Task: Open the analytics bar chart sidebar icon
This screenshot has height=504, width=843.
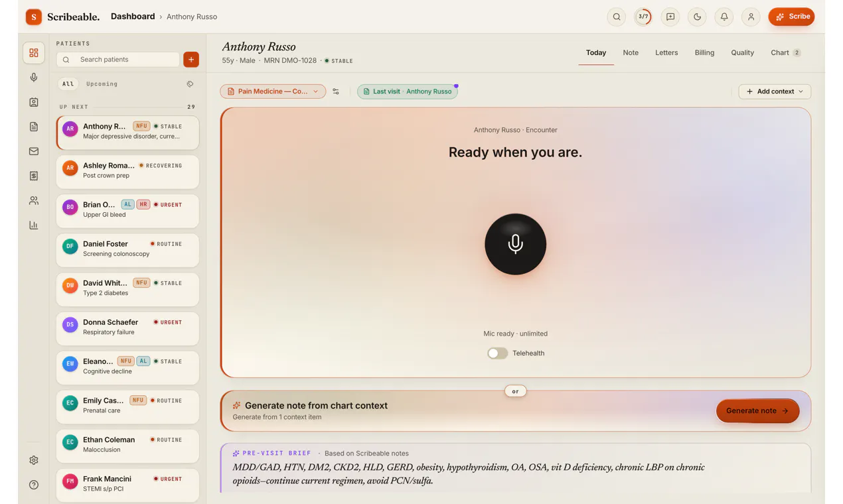Action: click(x=34, y=225)
